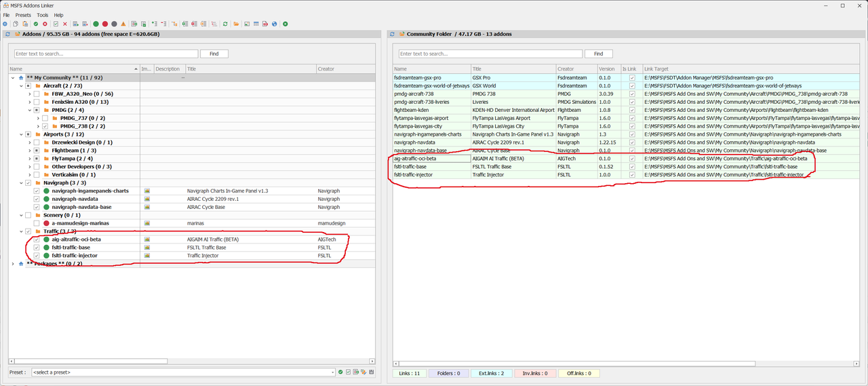Viewport: 868px width, 386px height.
Task: Click the green play toolbar icon
Action: click(x=285, y=24)
